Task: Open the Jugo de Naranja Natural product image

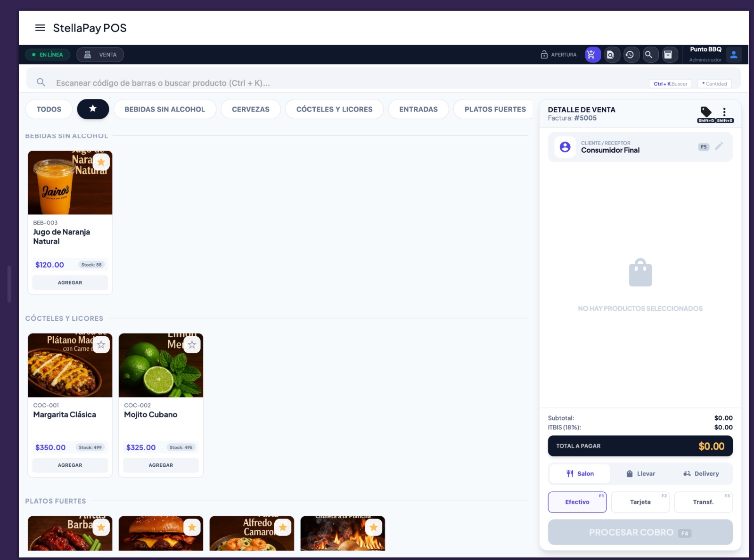Action: point(70,183)
